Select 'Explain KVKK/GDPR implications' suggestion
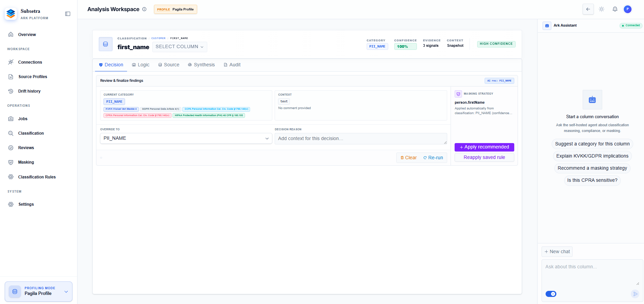644x304 pixels. (592, 156)
